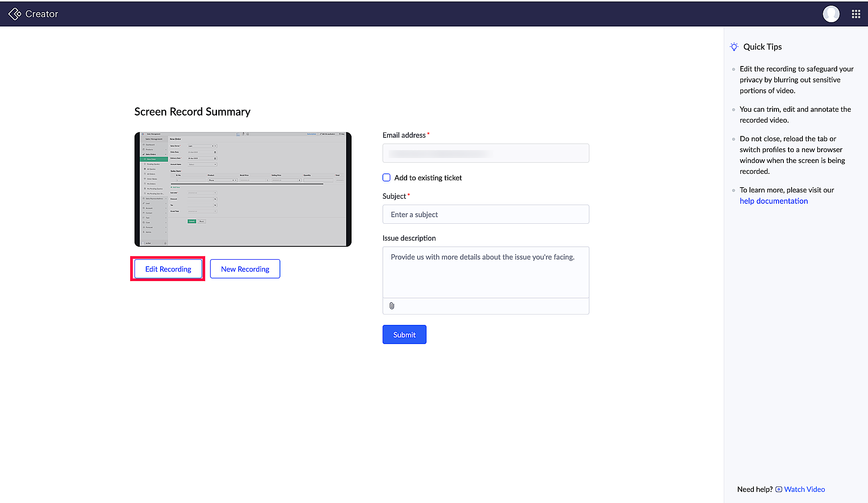Click the Quick Tips heading text

[x=762, y=47]
